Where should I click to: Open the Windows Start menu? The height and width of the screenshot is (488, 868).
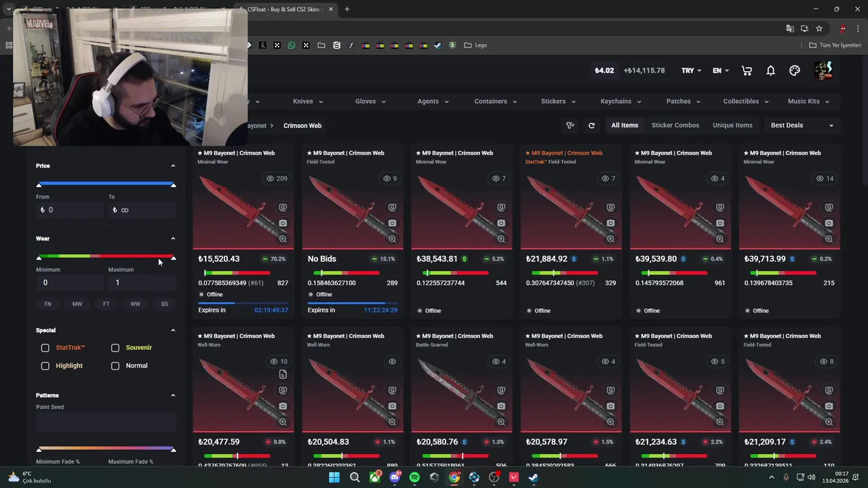tap(334, 477)
